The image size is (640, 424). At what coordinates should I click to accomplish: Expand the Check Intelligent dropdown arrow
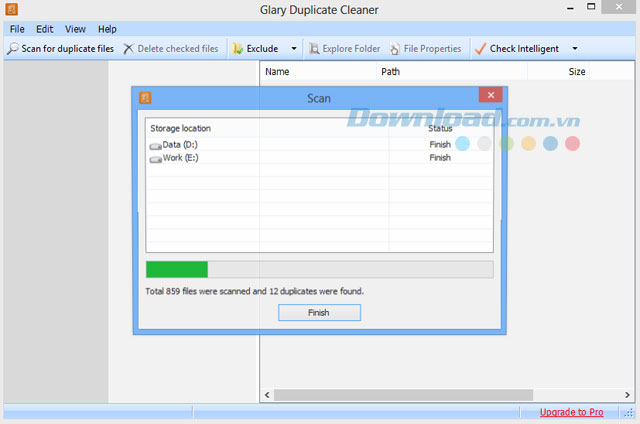click(575, 49)
